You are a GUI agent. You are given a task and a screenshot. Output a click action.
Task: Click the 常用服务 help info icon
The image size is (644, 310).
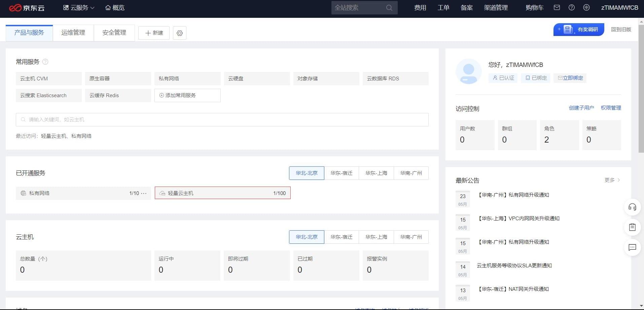click(45, 62)
